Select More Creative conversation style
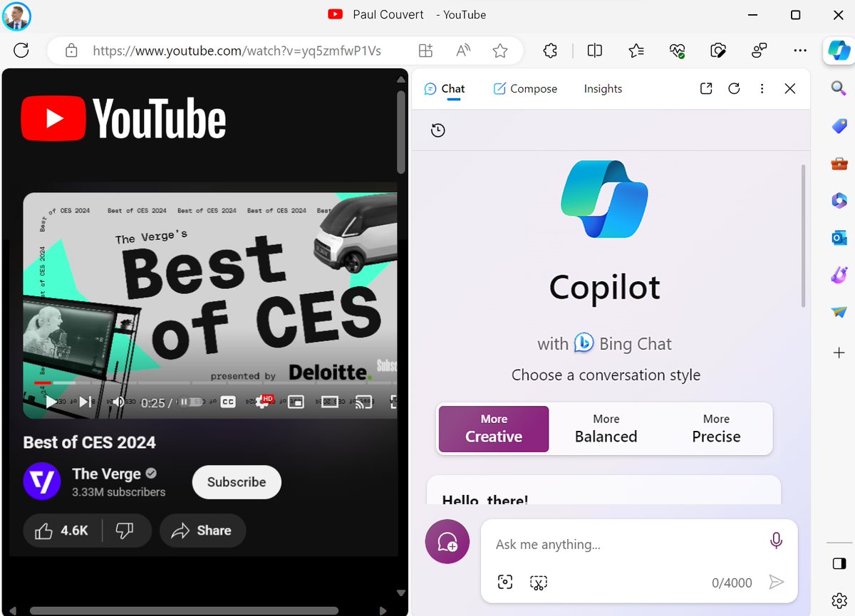The width and height of the screenshot is (855, 616). (x=494, y=429)
